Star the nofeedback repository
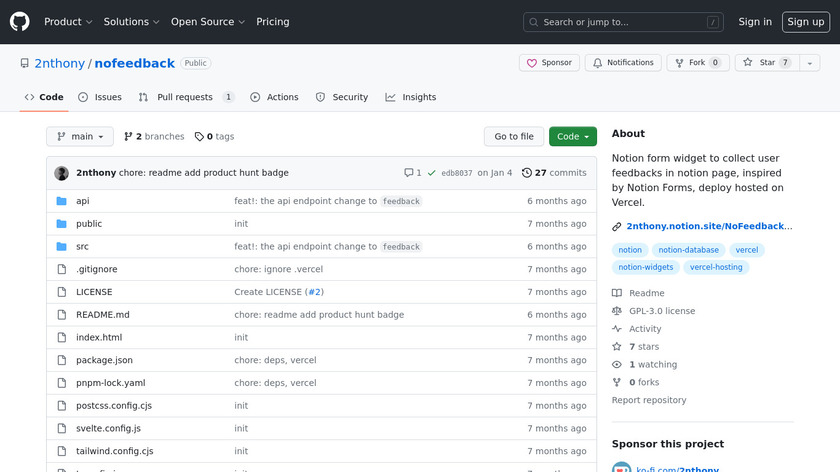This screenshot has height=472, width=840. click(x=760, y=63)
